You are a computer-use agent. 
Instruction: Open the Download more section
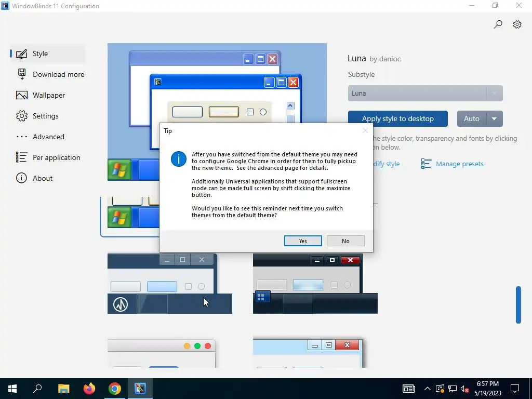point(50,74)
